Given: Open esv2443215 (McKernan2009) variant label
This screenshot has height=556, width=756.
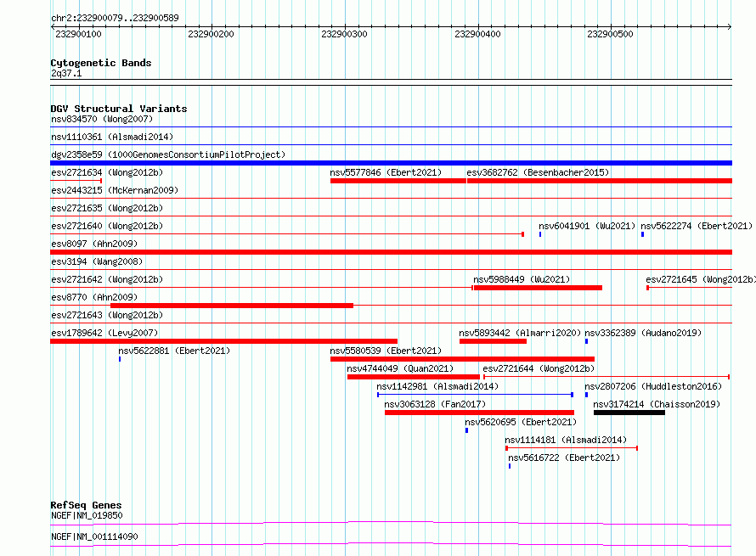Looking at the screenshot, I should pos(115,190).
